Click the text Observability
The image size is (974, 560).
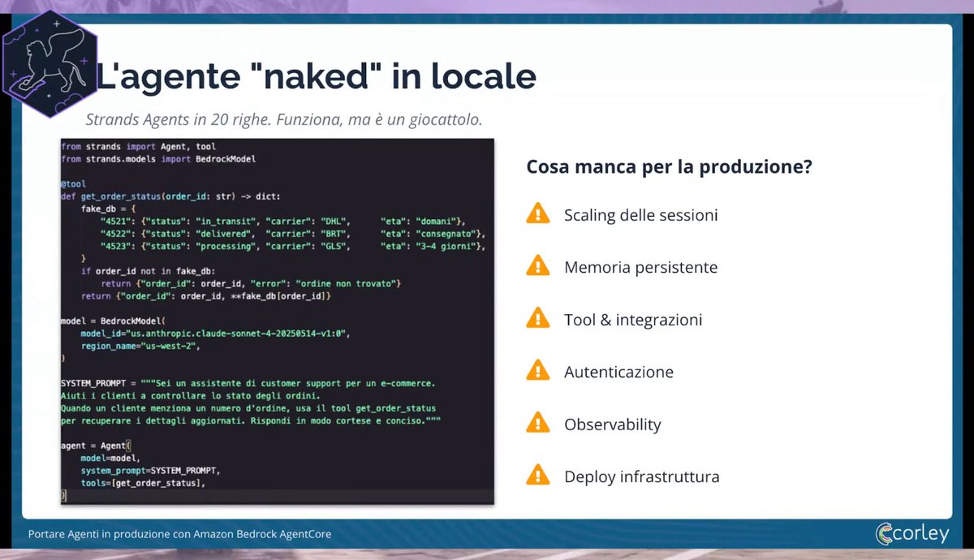[x=613, y=424]
